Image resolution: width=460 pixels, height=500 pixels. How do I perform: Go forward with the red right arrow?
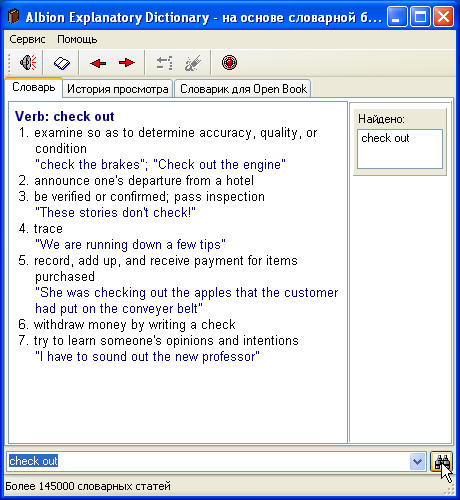click(127, 62)
